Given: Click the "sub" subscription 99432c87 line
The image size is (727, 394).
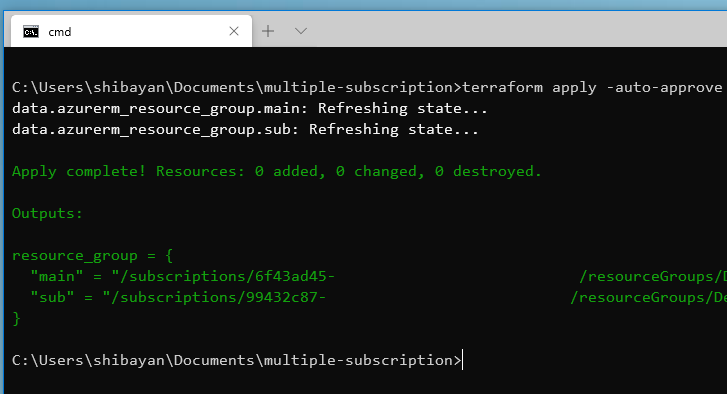Looking at the screenshot, I should click(378, 298).
